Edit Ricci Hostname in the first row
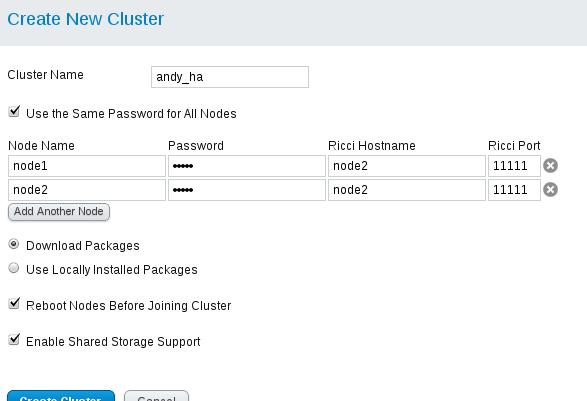 pyautogui.click(x=407, y=166)
